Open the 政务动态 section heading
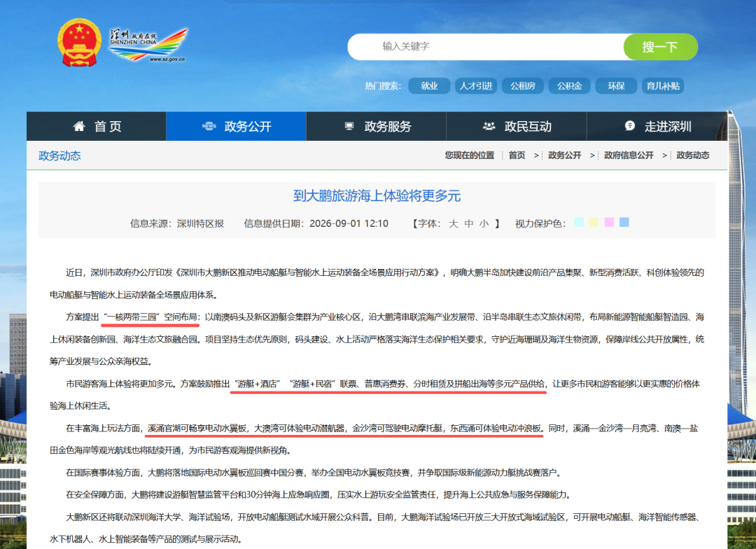The height and width of the screenshot is (549, 756). pyautogui.click(x=59, y=156)
